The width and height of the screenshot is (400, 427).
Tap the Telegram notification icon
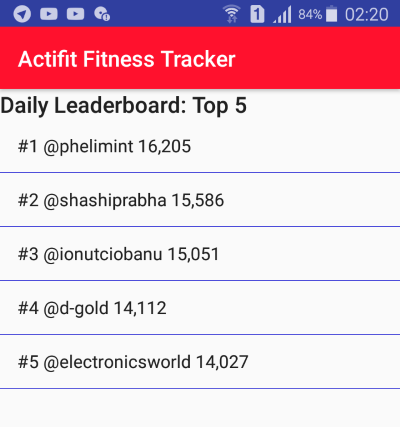coord(22,14)
